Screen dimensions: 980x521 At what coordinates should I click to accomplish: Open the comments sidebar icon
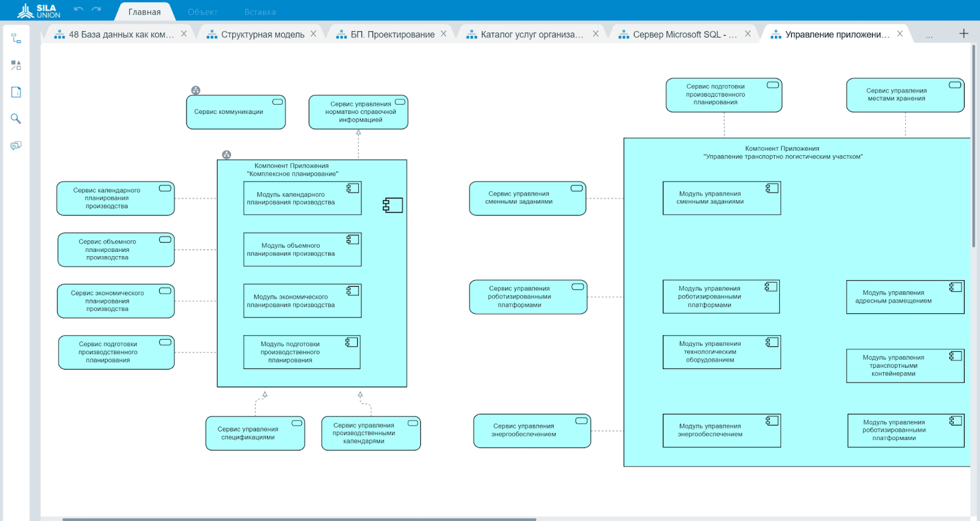16,145
